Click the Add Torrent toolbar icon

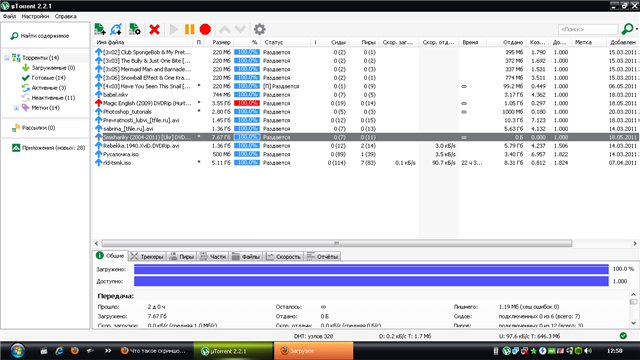coord(100,29)
